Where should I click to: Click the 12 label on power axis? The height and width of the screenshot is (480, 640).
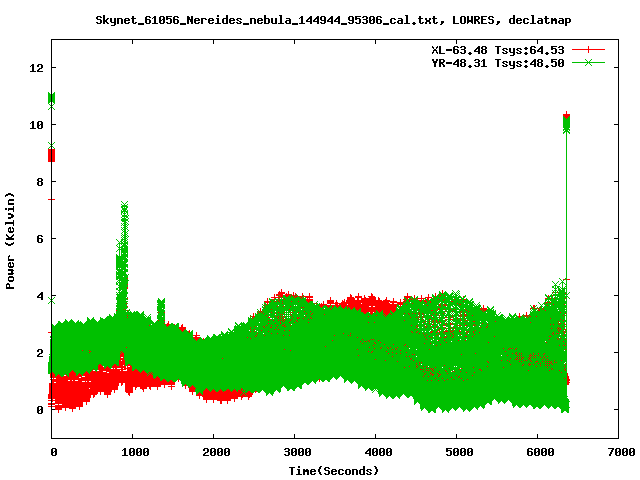pos(37,68)
